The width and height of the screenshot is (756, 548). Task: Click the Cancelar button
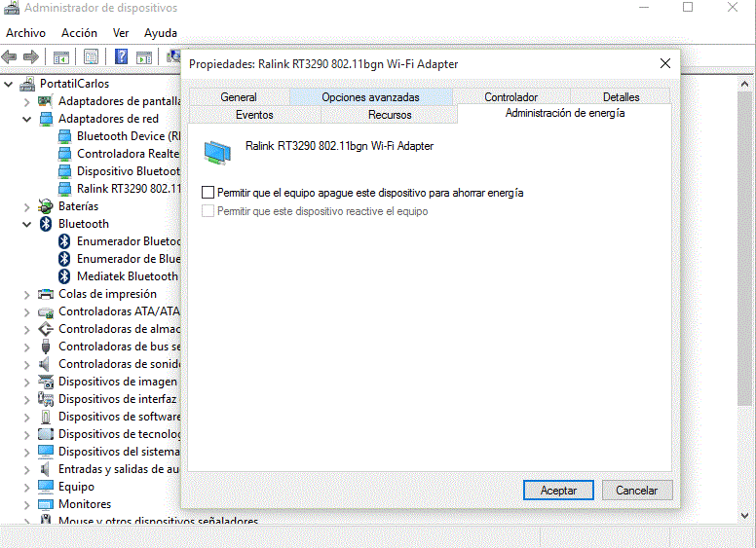tap(637, 491)
